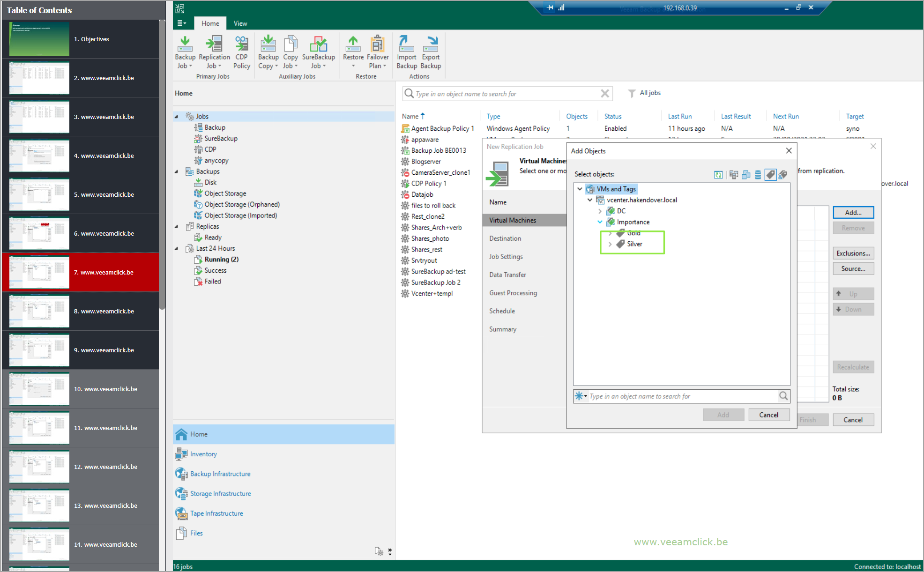This screenshot has width=924, height=572.
Task: Click Cancel in Add Objects dialog
Action: tap(768, 415)
